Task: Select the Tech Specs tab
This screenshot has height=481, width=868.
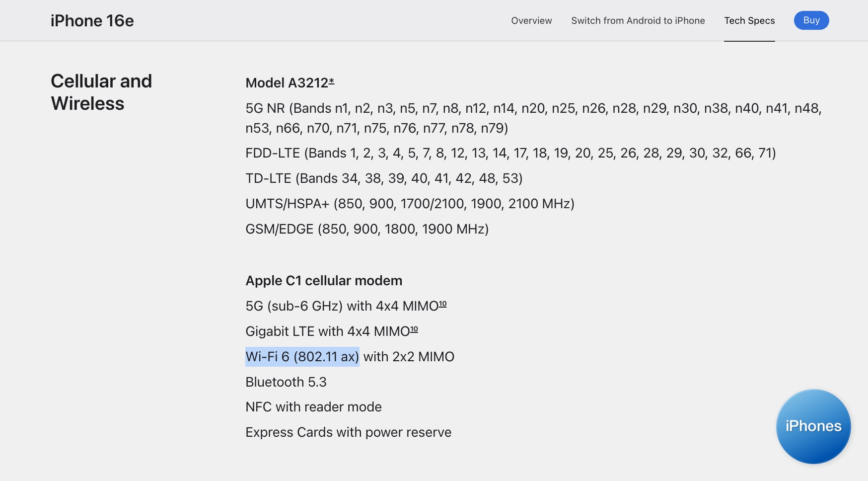Action: 749,21
